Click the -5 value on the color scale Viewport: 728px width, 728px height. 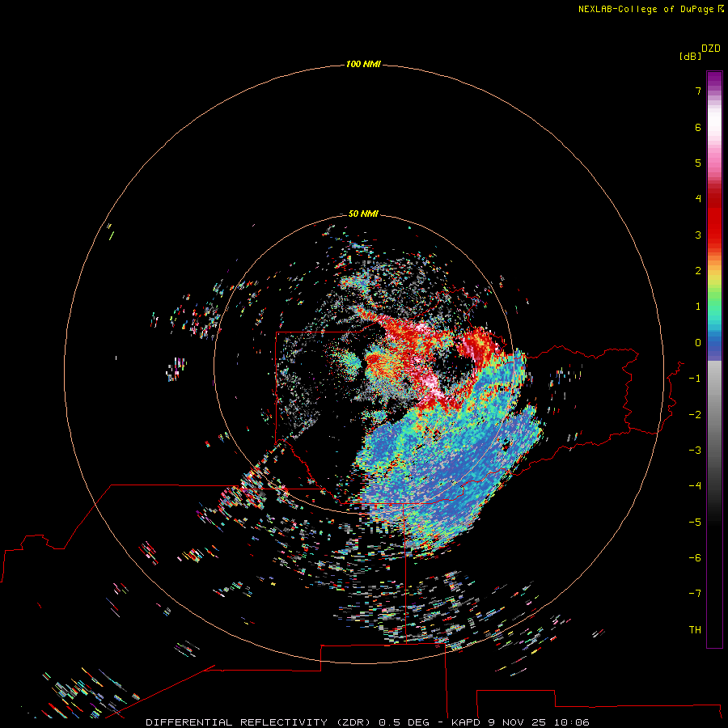(695, 522)
